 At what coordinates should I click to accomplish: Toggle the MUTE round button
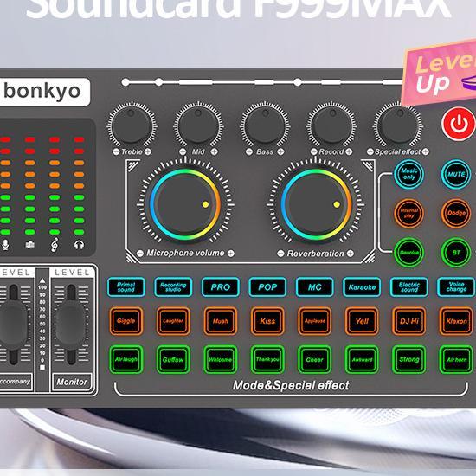(x=456, y=174)
